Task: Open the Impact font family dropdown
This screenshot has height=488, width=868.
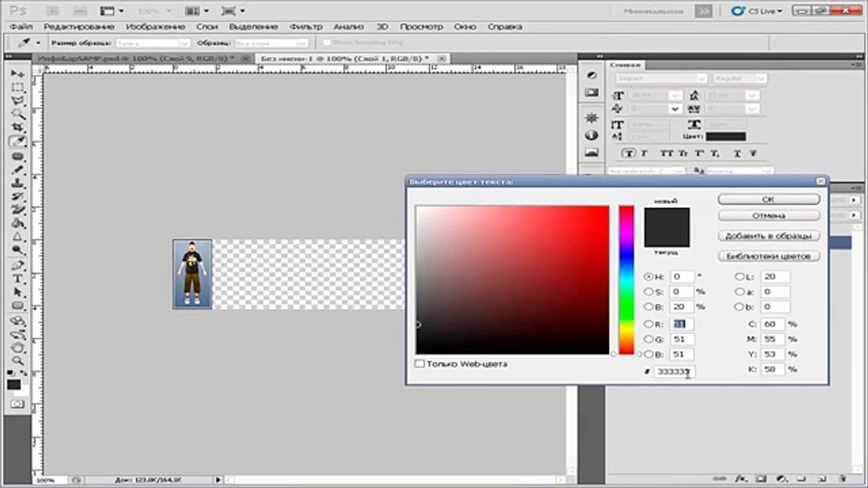Action: 702,79
